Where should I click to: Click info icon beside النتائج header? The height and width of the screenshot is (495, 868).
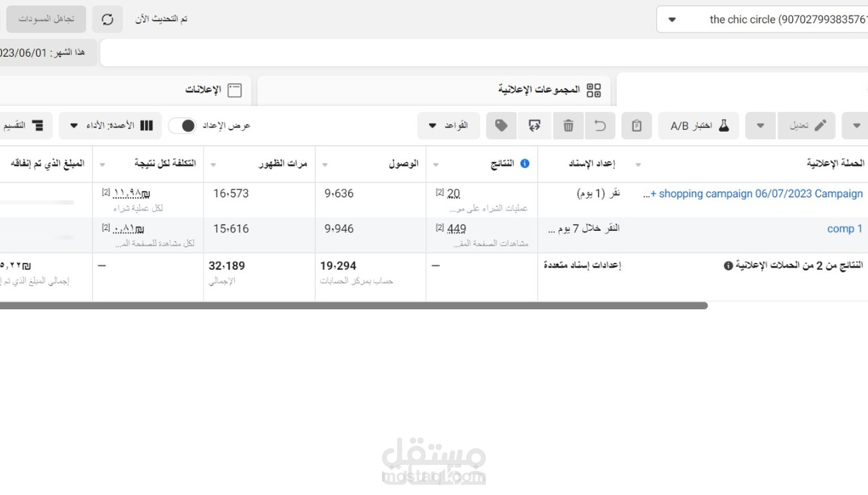524,163
